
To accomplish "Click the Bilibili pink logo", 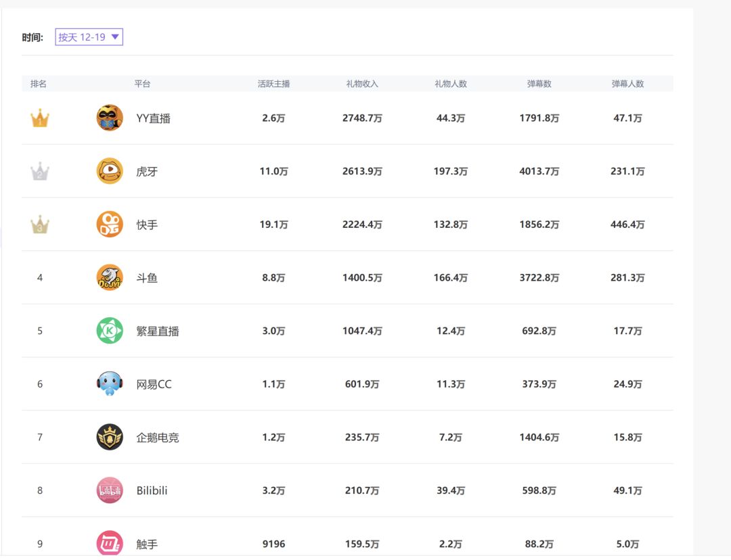I will point(110,490).
